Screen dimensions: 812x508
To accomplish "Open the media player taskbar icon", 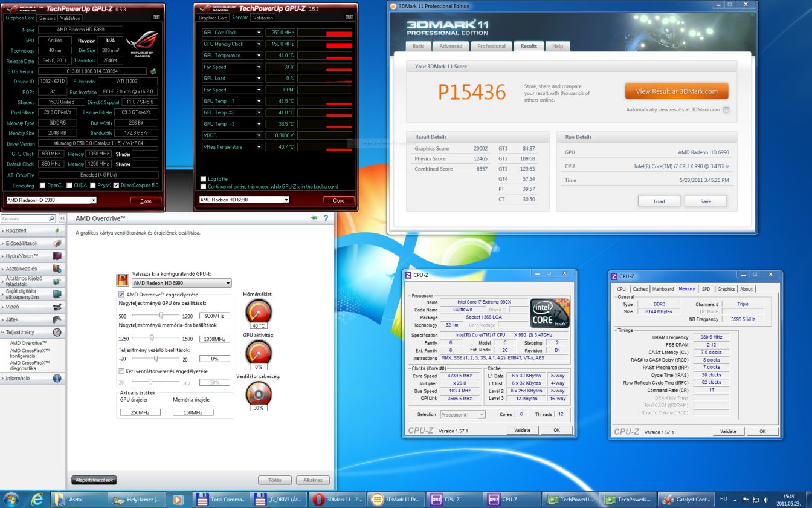I will tap(178, 500).
